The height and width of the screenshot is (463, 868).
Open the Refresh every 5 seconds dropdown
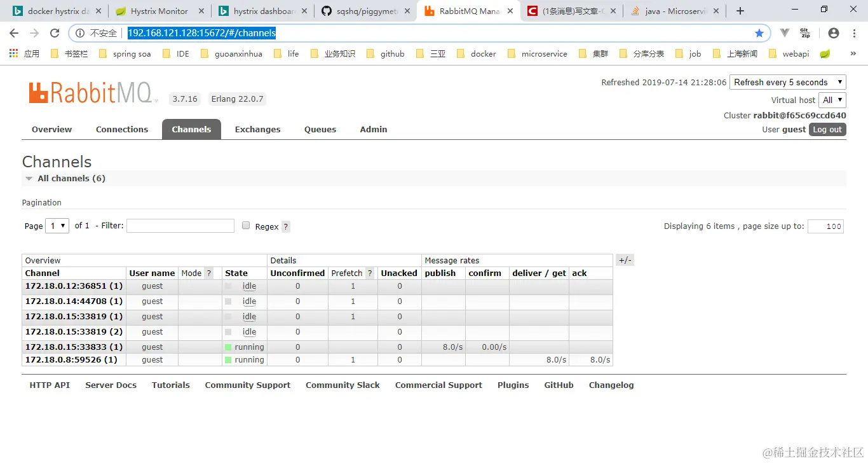788,82
